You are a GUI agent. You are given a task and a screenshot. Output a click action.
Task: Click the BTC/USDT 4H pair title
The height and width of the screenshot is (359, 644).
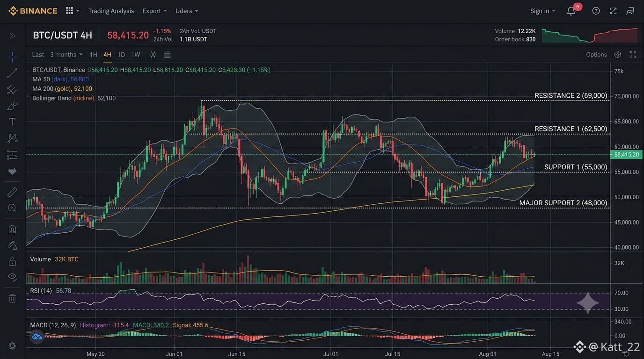click(62, 36)
